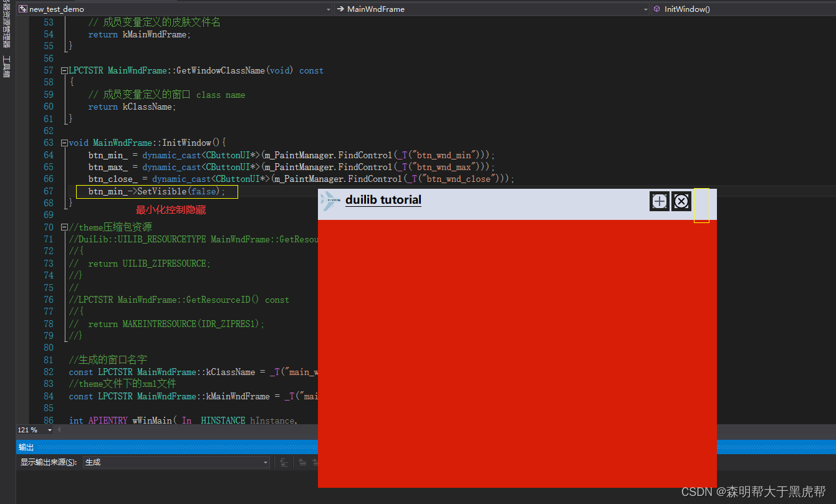Click the btn_wnd_min string on line 64
Screen dimensions: 836x504
coord(444,155)
